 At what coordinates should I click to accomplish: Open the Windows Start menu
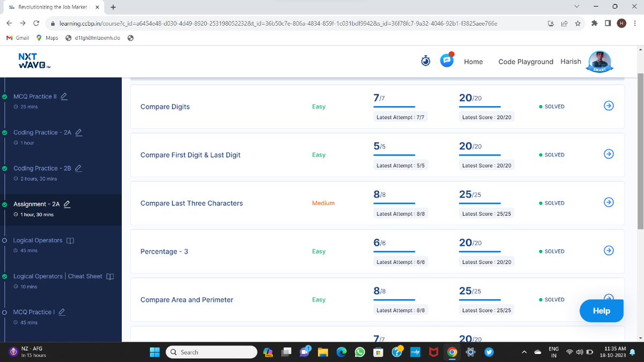pos(155,352)
